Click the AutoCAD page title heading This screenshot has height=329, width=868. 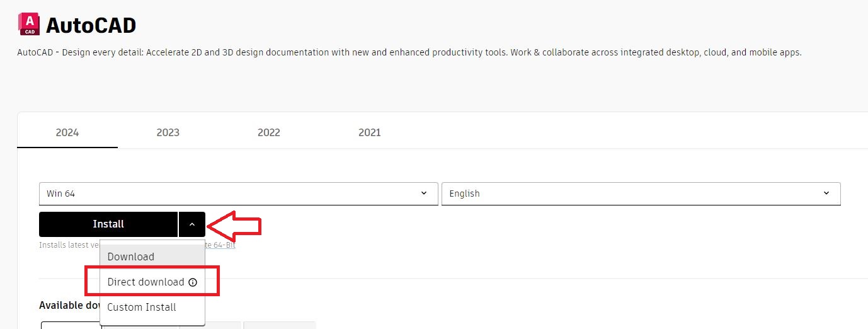click(x=91, y=25)
